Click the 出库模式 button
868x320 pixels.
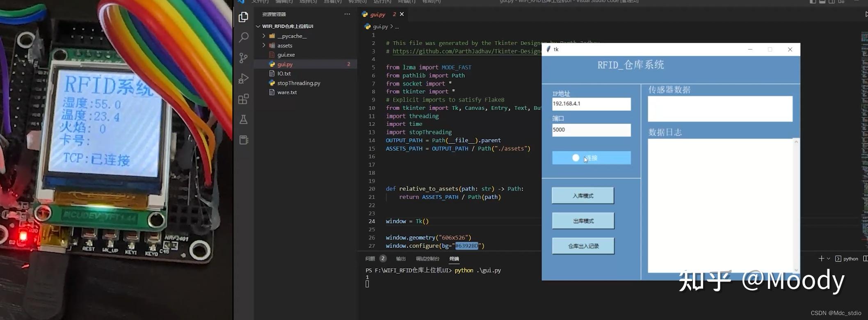[583, 221]
